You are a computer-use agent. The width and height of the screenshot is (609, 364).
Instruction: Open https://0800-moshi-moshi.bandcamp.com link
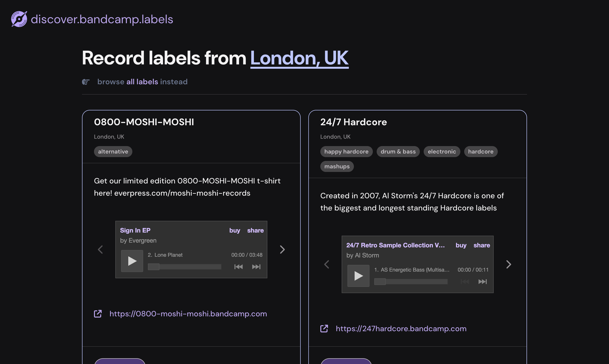coord(188,314)
